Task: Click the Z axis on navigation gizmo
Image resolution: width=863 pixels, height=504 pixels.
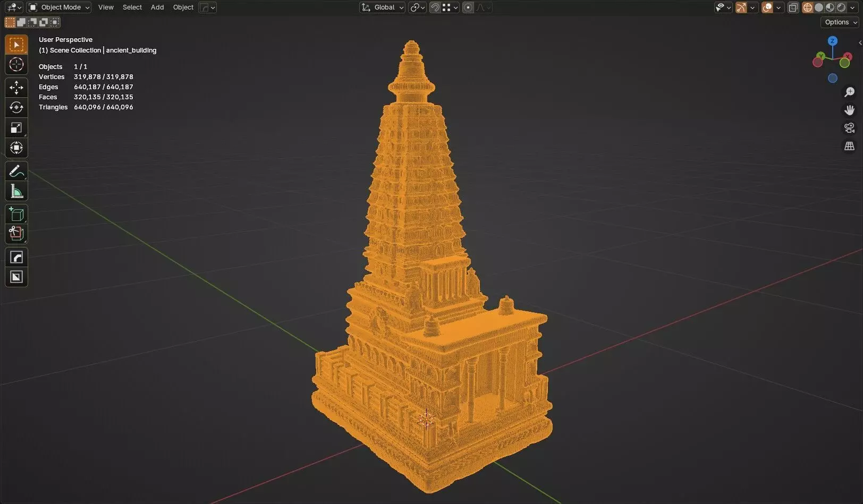Action: (x=833, y=41)
